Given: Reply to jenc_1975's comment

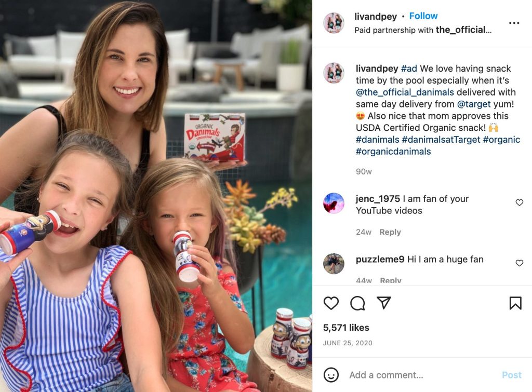Looking at the screenshot, I should (x=390, y=232).
